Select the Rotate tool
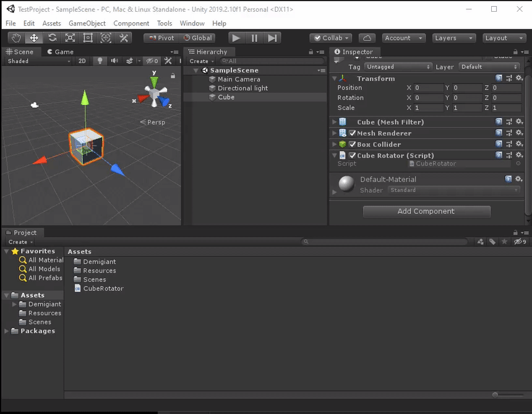 tap(52, 38)
